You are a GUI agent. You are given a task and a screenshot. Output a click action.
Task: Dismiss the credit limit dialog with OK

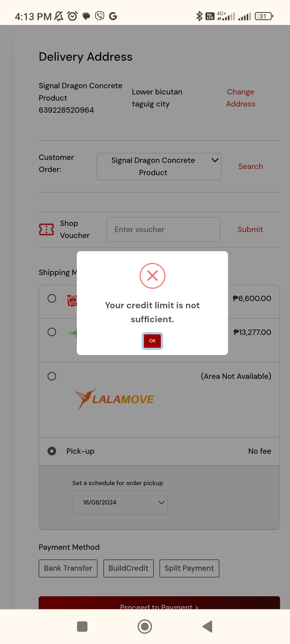(x=152, y=341)
